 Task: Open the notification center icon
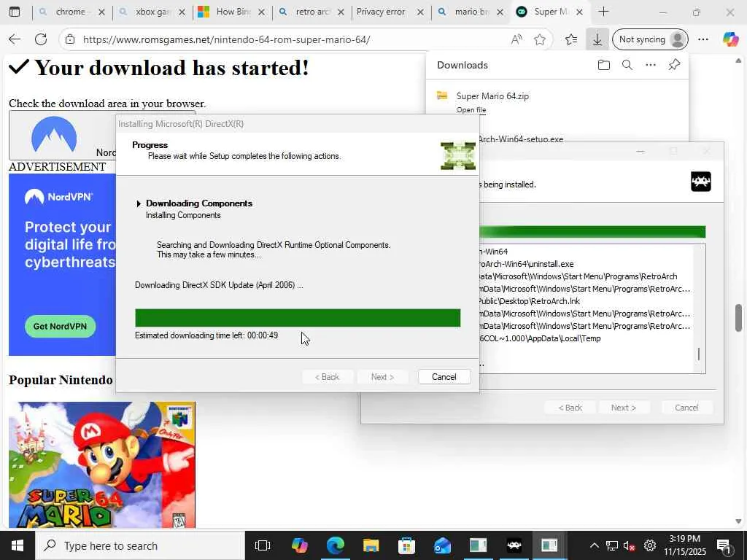[x=724, y=545]
